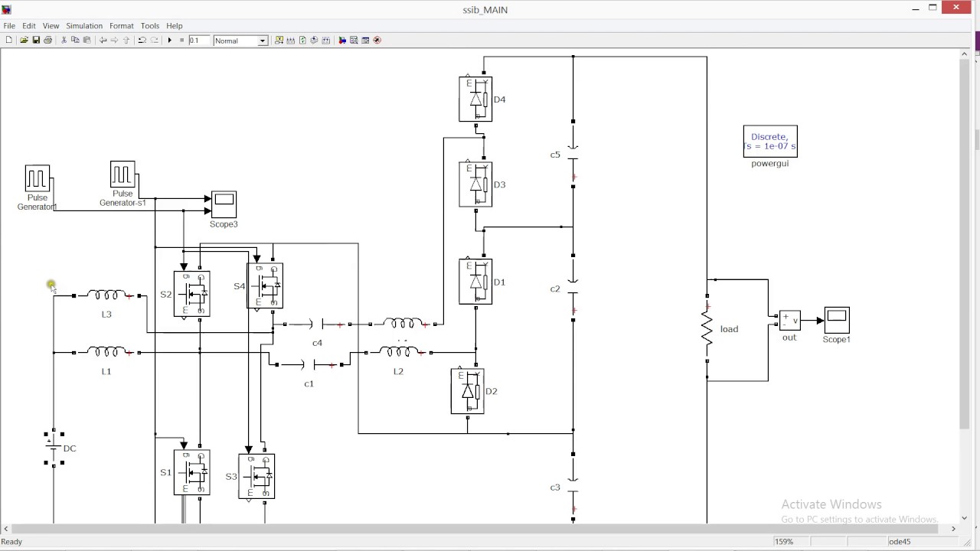The image size is (980, 551).
Task: Create a new model with the New icon
Action: [8, 40]
